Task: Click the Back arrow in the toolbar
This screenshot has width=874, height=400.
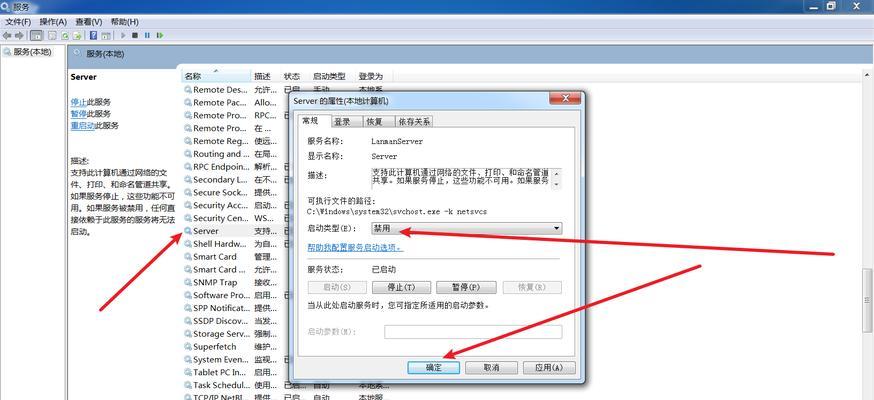Action: (x=7, y=35)
